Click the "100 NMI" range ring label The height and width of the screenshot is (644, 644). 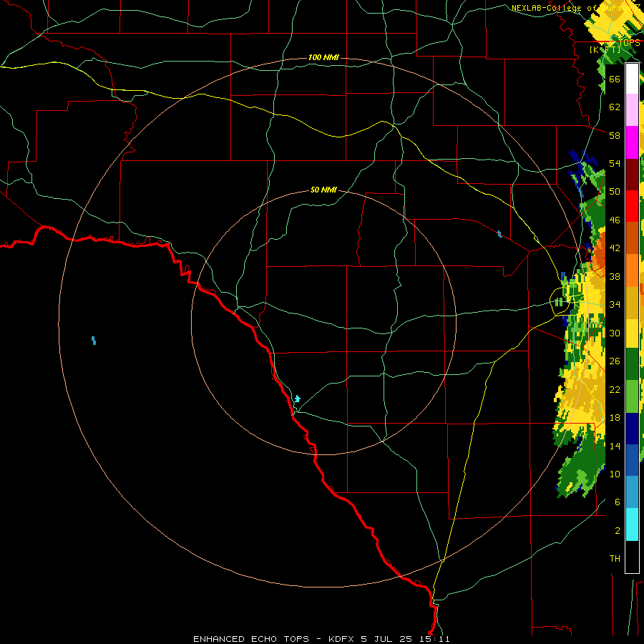coord(323,57)
